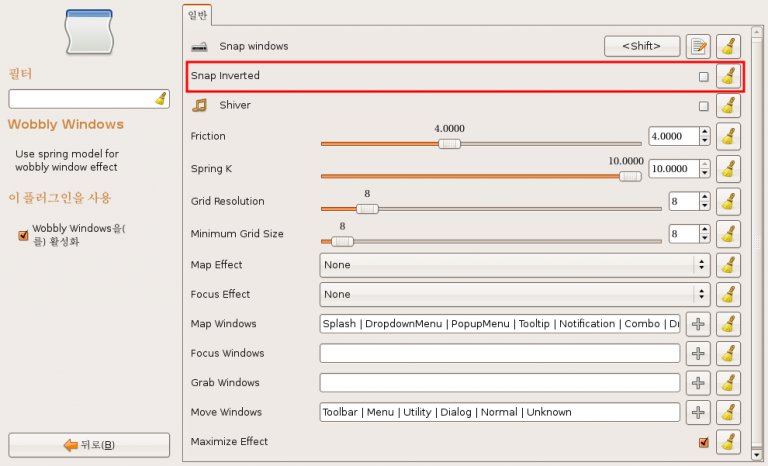768x466 pixels.
Task: Switch to the 일반 tab
Action: point(197,13)
